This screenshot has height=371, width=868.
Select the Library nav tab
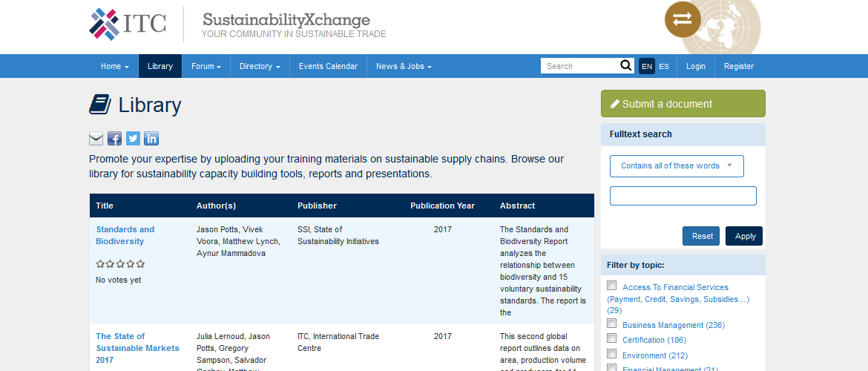[x=160, y=66]
